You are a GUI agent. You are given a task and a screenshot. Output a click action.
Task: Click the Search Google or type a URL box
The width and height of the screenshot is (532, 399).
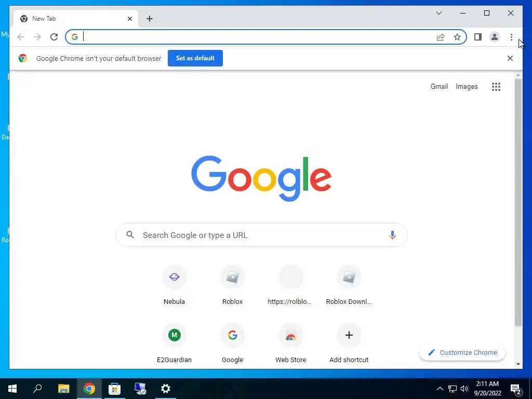coord(261,235)
